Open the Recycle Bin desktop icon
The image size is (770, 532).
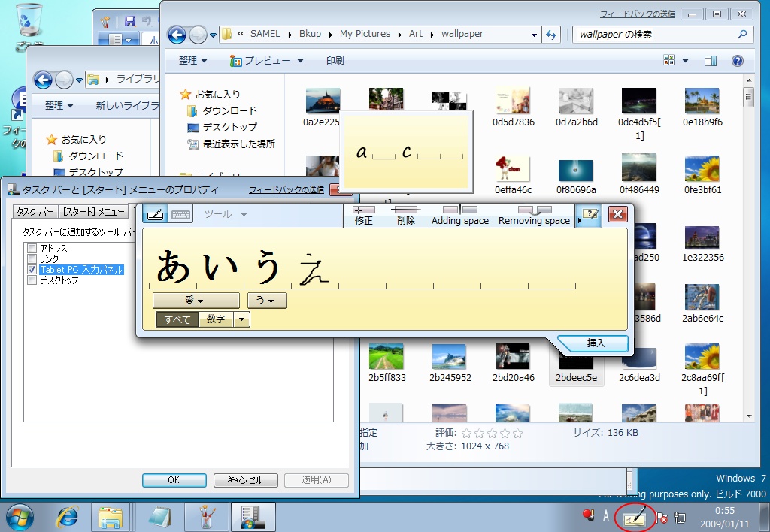coord(29,27)
